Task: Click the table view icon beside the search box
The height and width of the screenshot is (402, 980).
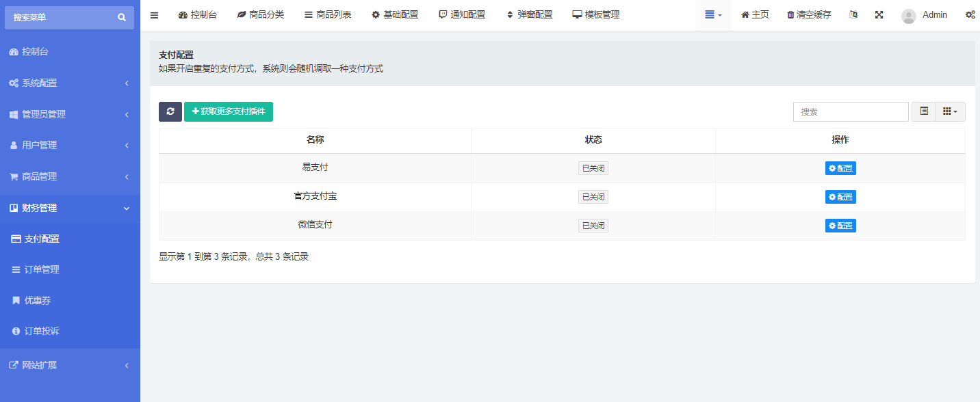Action: pyautogui.click(x=923, y=111)
